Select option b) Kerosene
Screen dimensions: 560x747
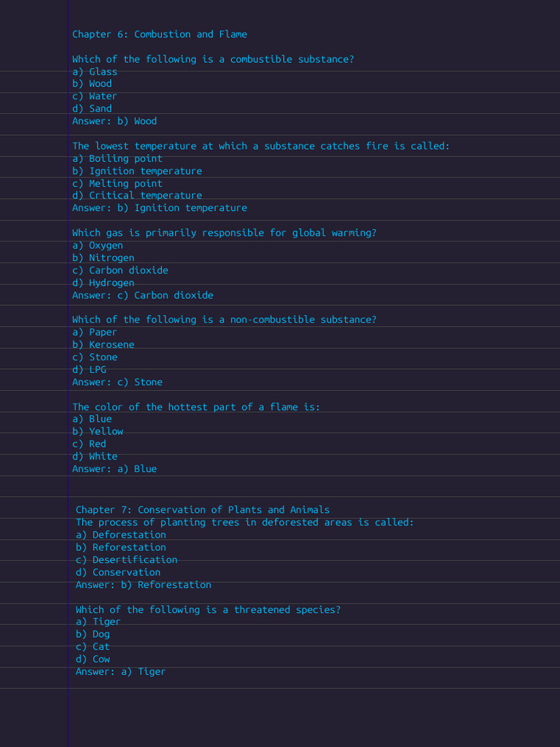pos(104,344)
